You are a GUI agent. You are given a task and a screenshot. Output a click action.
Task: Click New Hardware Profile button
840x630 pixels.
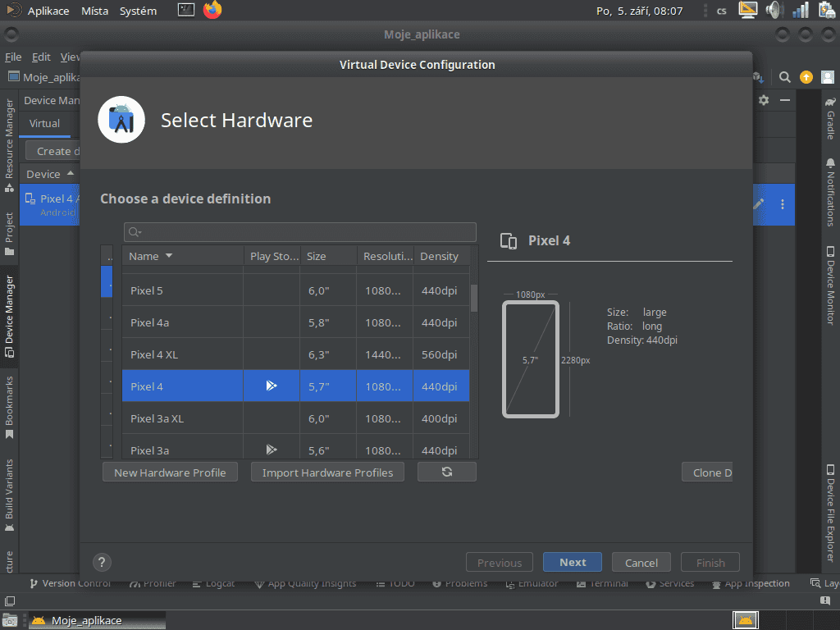(170, 472)
